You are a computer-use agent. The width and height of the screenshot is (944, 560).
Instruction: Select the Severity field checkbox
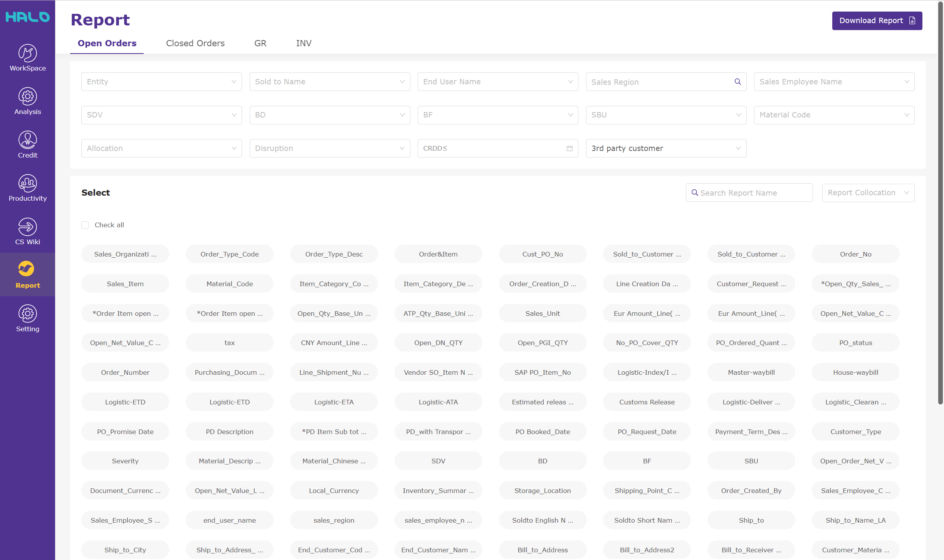[125, 461]
